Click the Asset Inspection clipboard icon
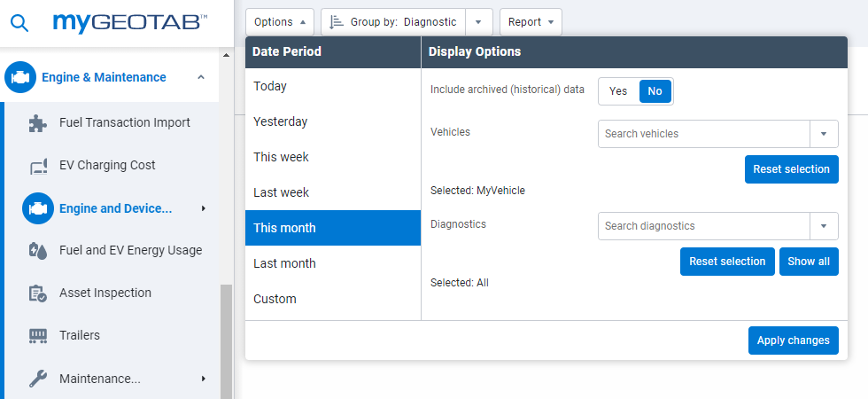Viewport: 868px width, 399px height. pyautogui.click(x=37, y=293)
